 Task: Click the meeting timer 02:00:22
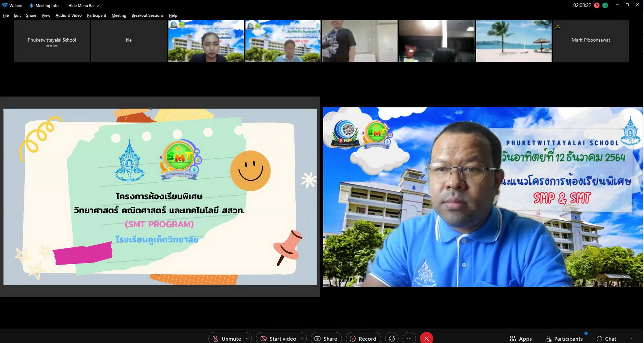coord(582,5)
